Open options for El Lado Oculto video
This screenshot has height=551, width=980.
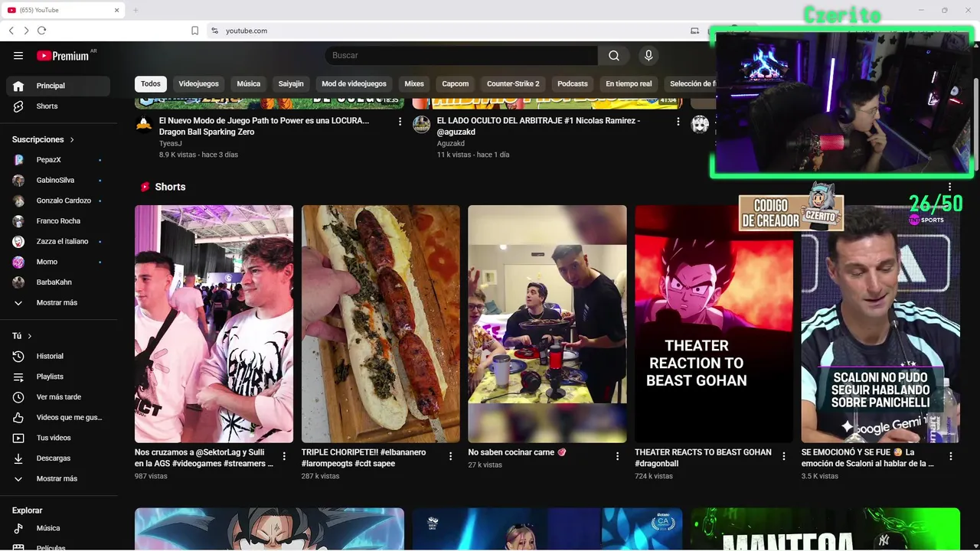pyautogui.click(x=678, y=122)
